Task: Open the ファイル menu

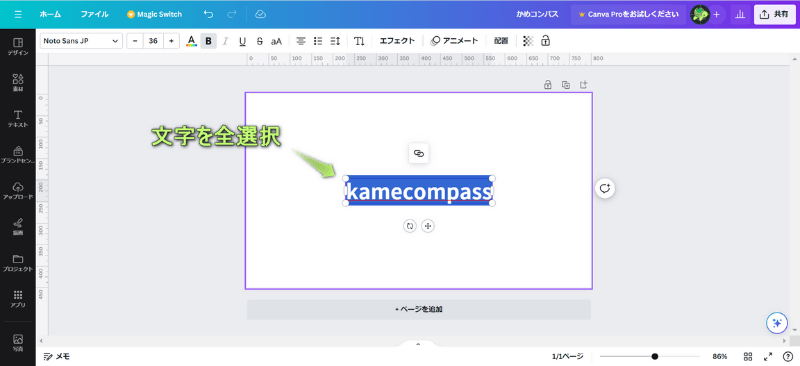Action: [94, 14]
